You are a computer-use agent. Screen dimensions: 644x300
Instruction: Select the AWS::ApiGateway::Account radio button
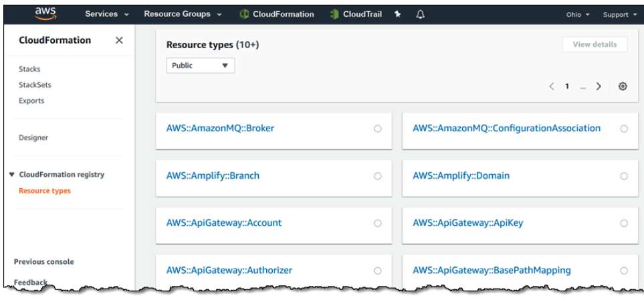377,223
